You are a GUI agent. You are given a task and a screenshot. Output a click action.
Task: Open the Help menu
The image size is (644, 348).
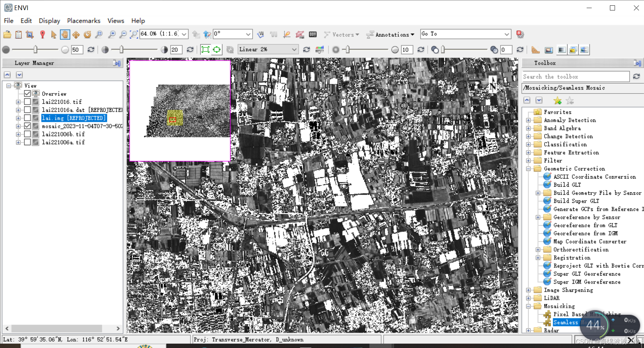tap(138, 21)
